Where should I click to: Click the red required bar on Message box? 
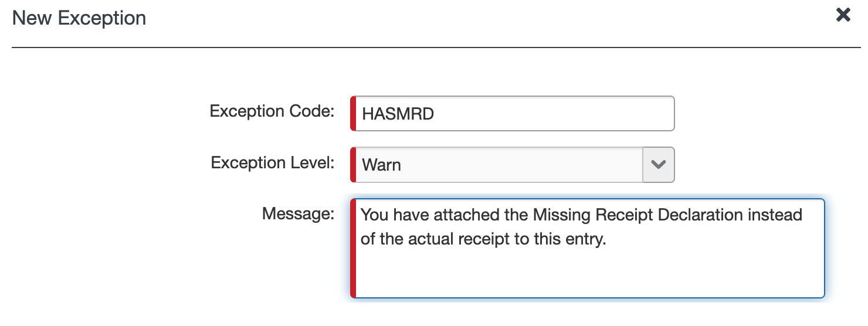coord(353,249)
